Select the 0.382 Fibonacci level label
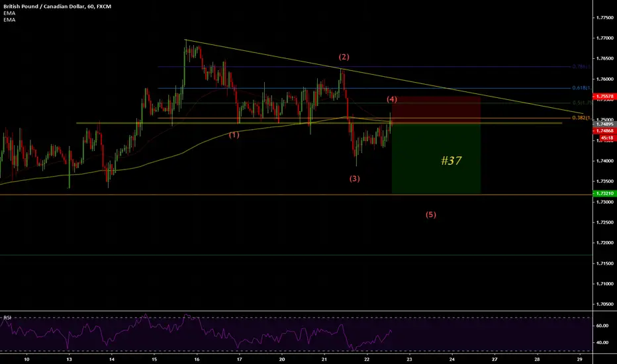Image resolution: width=617 pixels, height=364 pixels. pos(582,118)
